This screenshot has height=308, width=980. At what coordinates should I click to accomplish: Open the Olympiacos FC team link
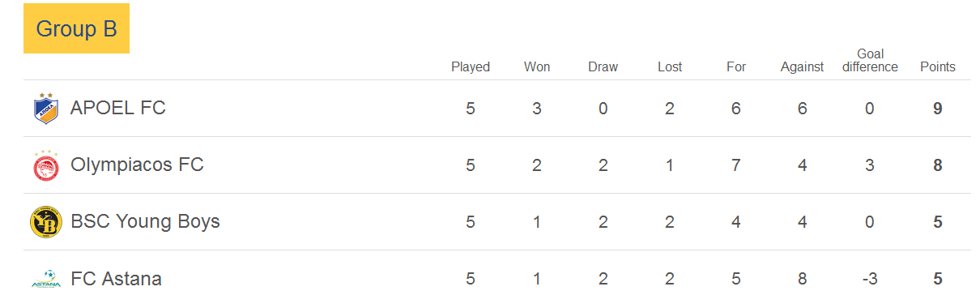point(137,165)
